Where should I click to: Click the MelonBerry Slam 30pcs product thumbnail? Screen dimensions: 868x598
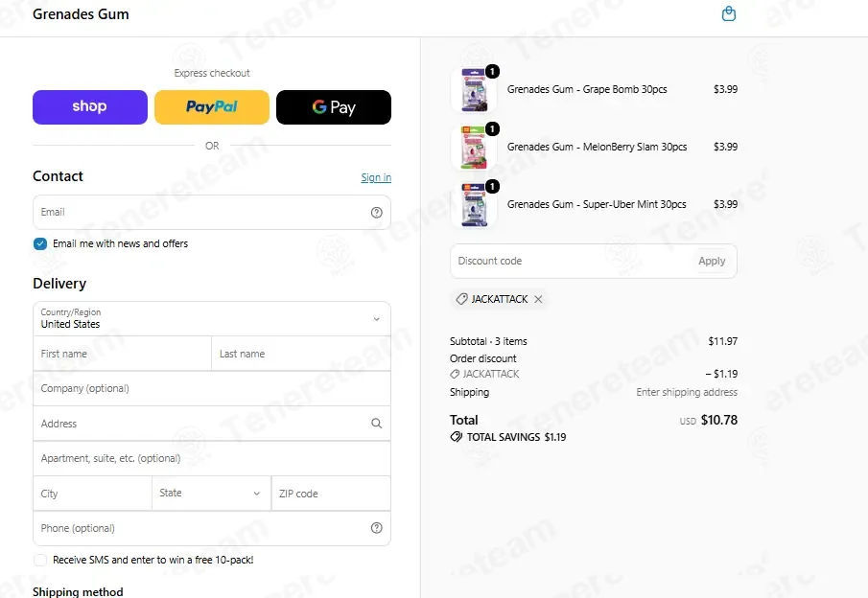click(x=474, y=148)
